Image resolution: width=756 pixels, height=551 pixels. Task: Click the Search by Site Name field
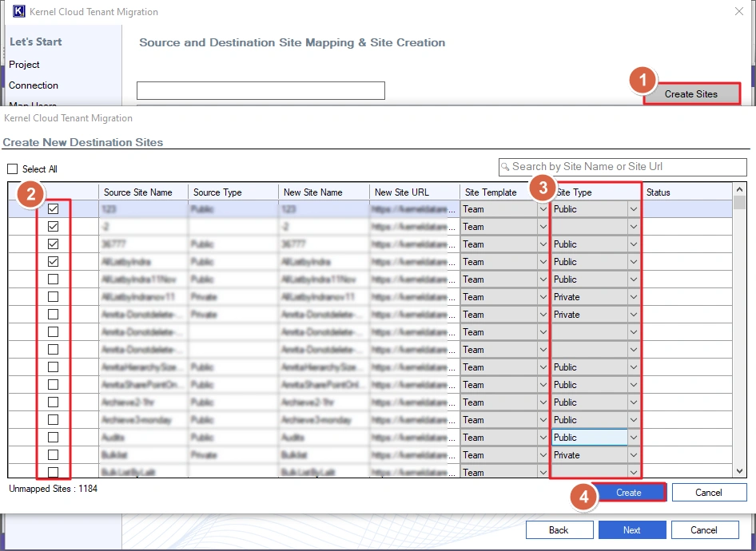[627, 167]
